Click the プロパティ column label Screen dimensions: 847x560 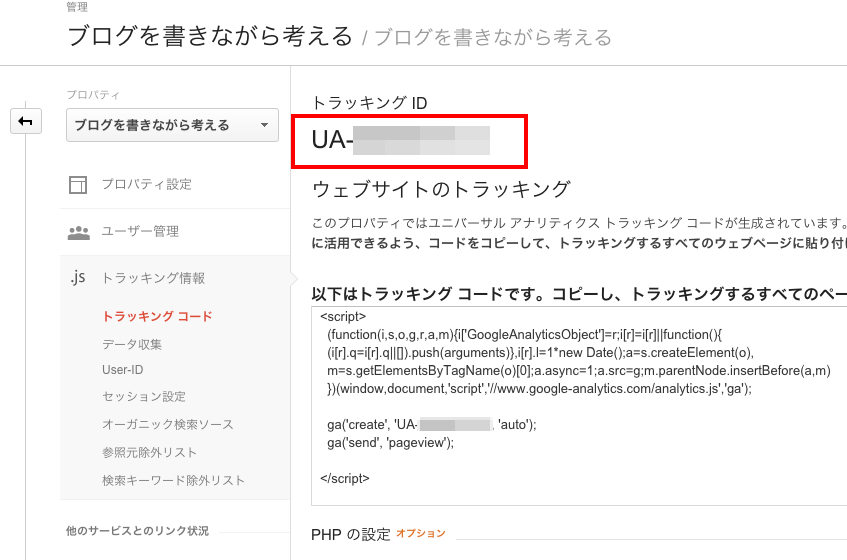point(93,95)
